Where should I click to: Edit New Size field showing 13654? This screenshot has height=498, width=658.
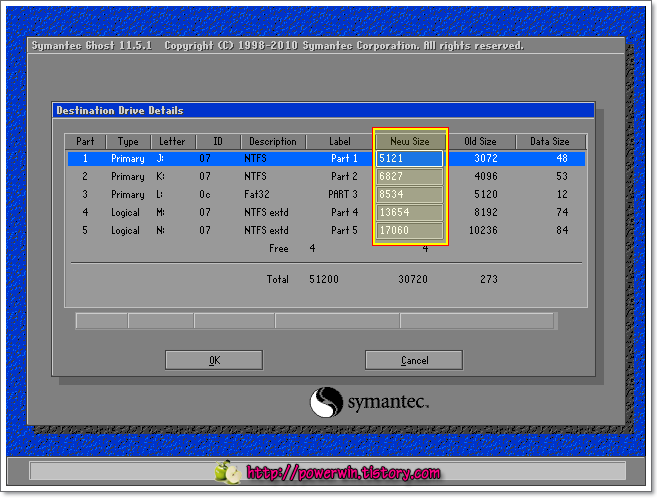click(409, 212)
